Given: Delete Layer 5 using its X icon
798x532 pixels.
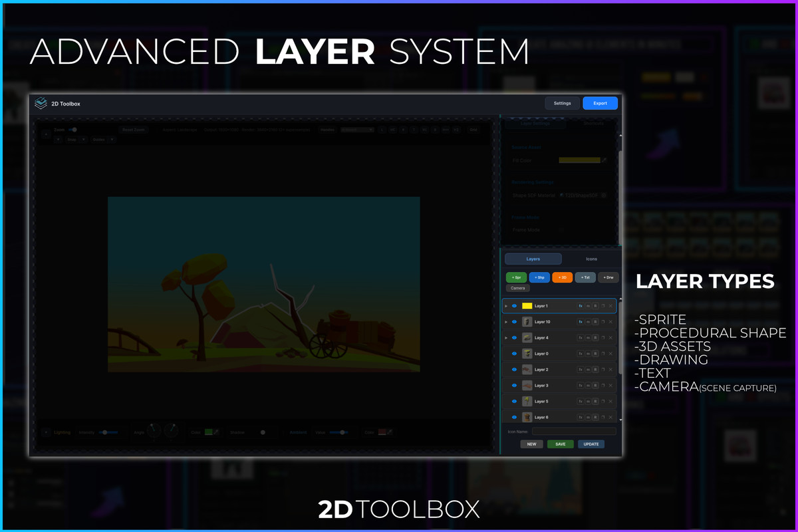Looking at the screenshot, I should click(610, 402).
